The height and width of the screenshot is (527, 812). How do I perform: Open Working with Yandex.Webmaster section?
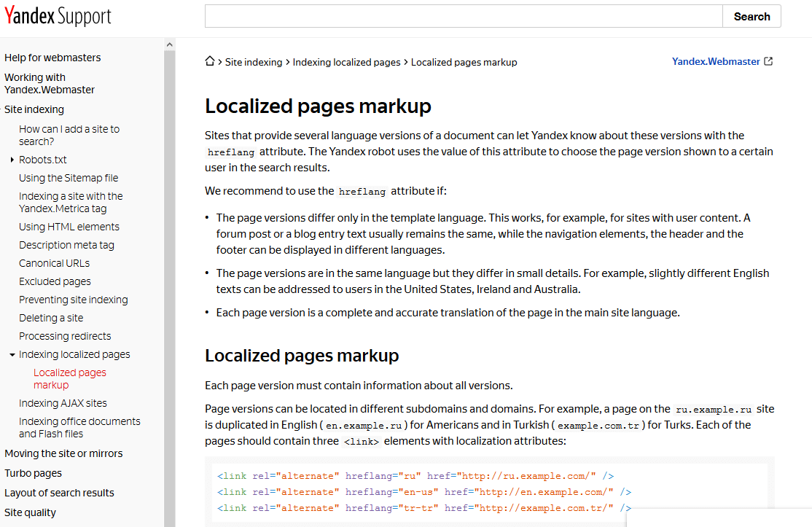(x=49, y=83)
